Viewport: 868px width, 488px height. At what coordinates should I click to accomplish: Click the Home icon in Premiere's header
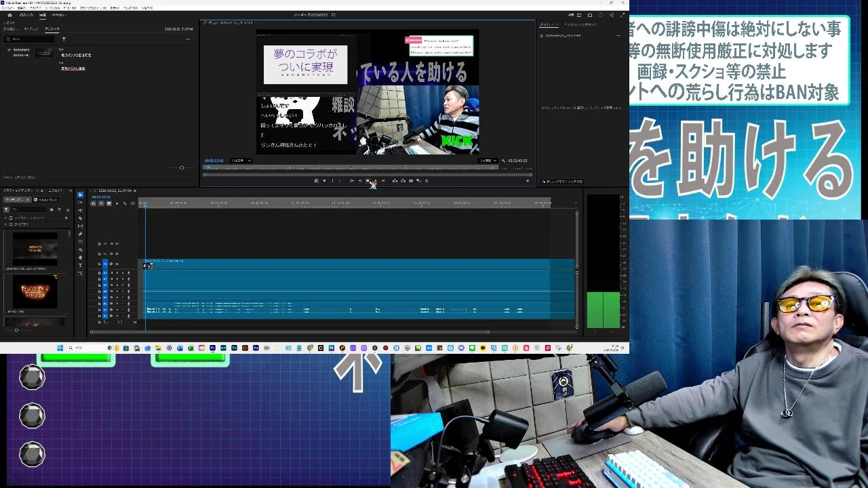click(x=9, y=15)
